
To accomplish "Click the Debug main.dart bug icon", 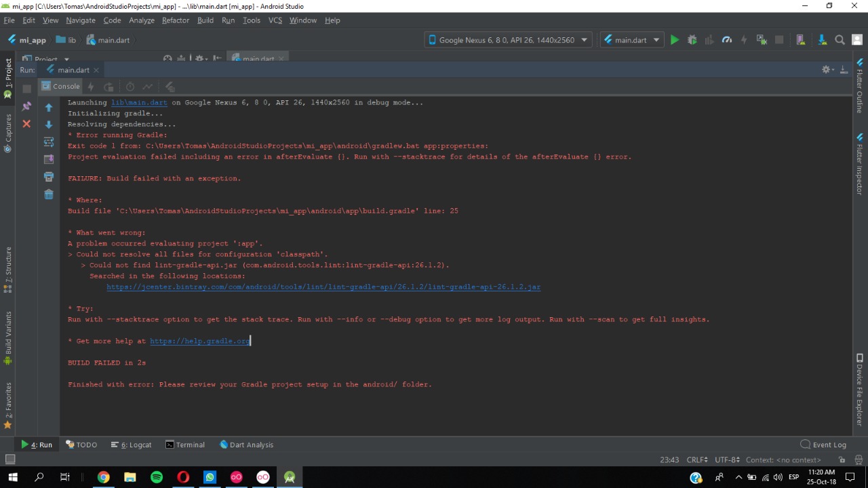I will coord(692,40).
